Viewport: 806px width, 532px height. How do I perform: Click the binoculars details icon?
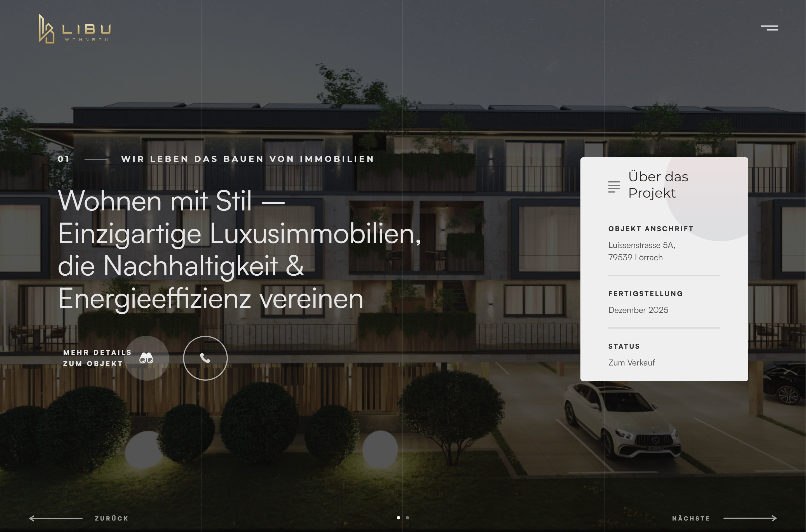147,358
